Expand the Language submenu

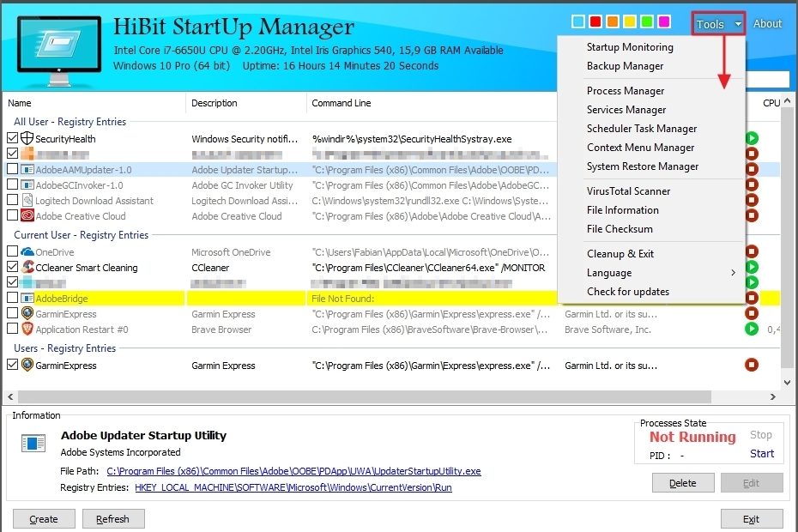651,273
